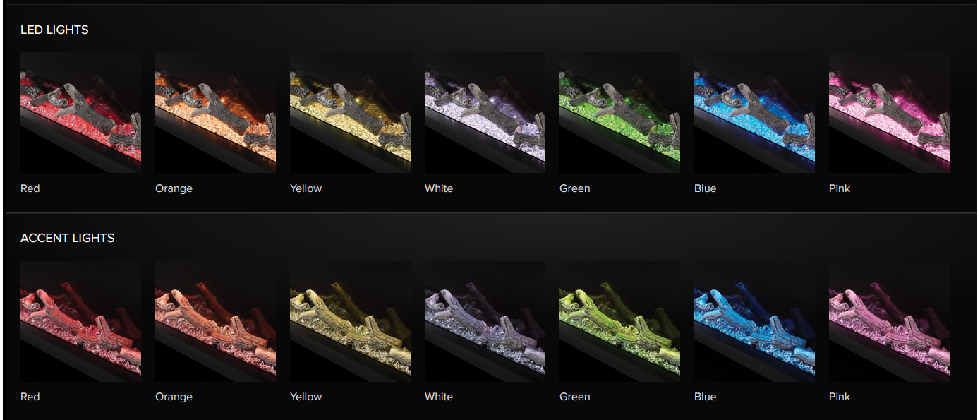Select the Green LED lights image
This screenshot has height=420, width=980.
(619, 113)
